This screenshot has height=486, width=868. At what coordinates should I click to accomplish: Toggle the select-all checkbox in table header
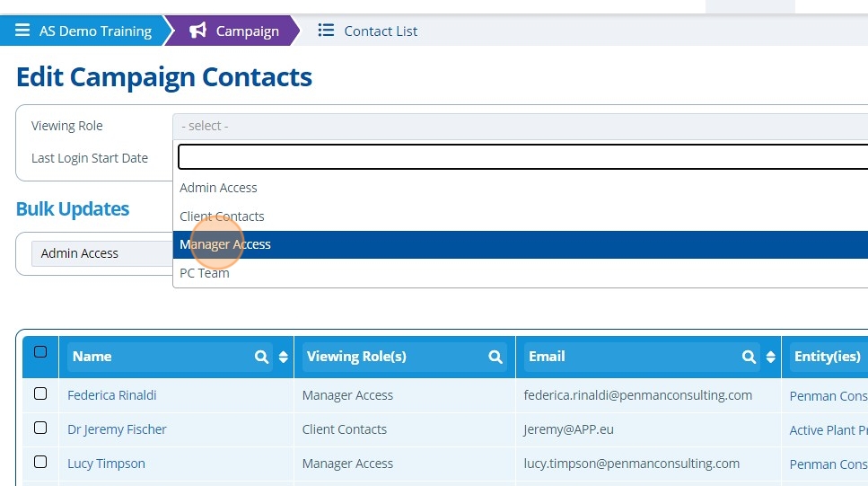pyautogui.click(x=40, y=351)
